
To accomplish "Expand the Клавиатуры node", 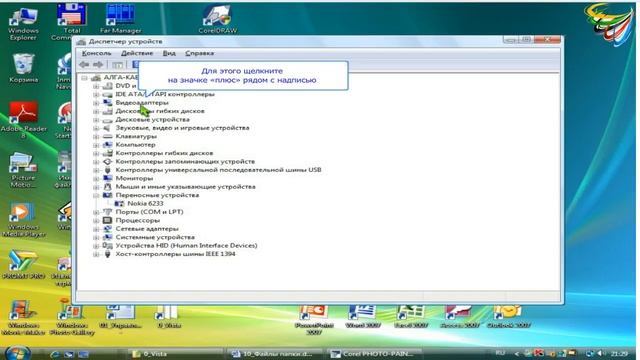I will click(96, 136).
